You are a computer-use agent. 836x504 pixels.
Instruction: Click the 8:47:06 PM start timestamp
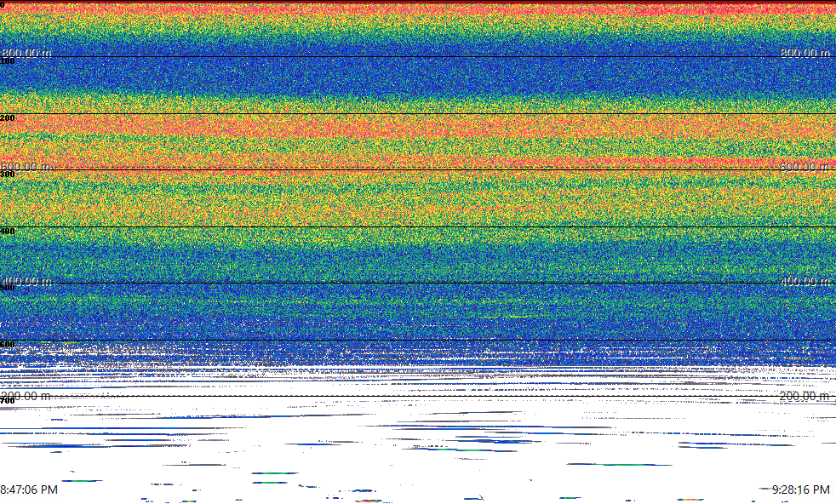29,489
